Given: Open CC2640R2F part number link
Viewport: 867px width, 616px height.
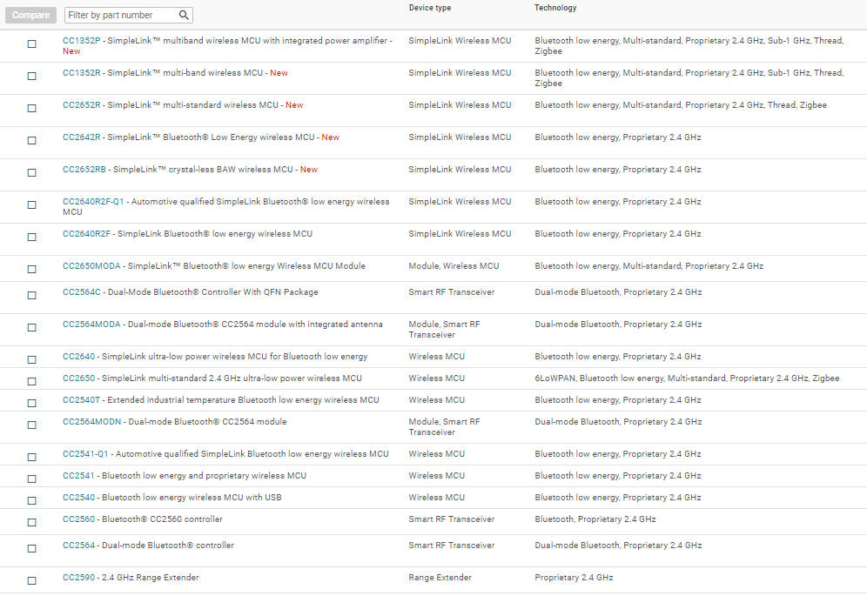Looking at the screenshot, I should (87, 234).
